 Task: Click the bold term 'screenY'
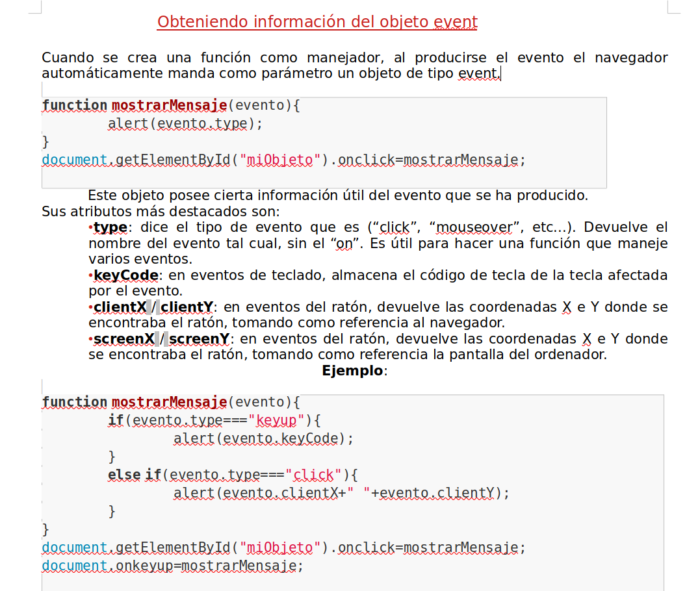coord(199,339)
